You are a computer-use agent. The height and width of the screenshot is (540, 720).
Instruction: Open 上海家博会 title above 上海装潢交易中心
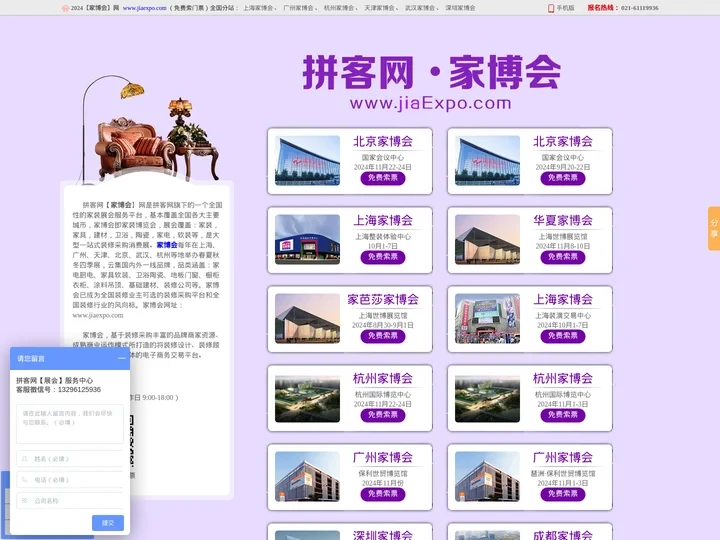pyautogui.click(x=563, y=299)
